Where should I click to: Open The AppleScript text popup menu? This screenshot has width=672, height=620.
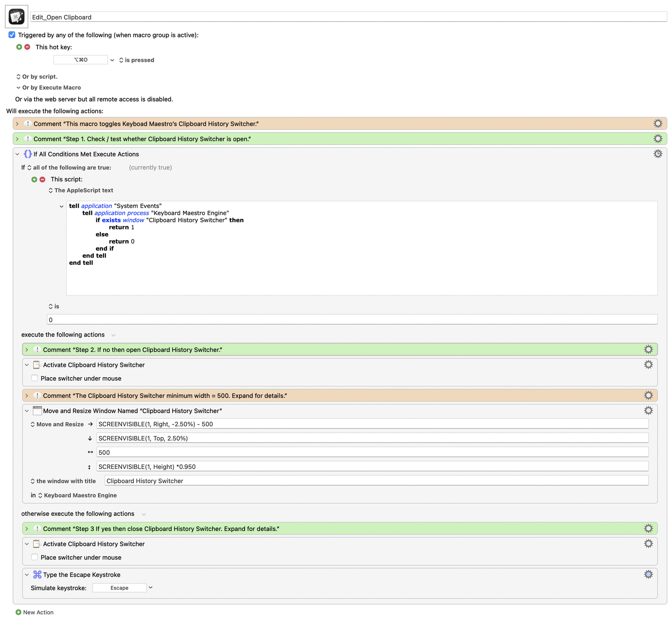click(80, 190)
